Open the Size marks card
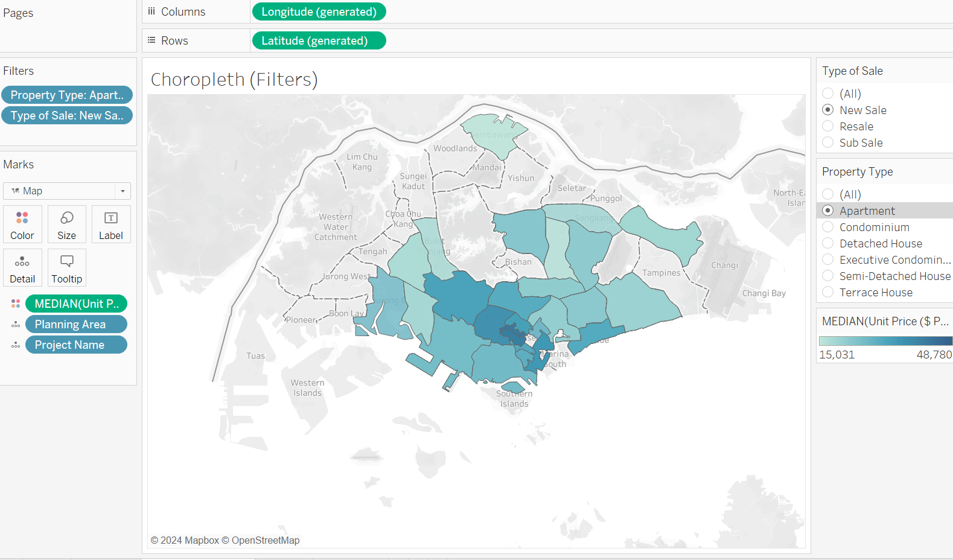 coord(66,224)
